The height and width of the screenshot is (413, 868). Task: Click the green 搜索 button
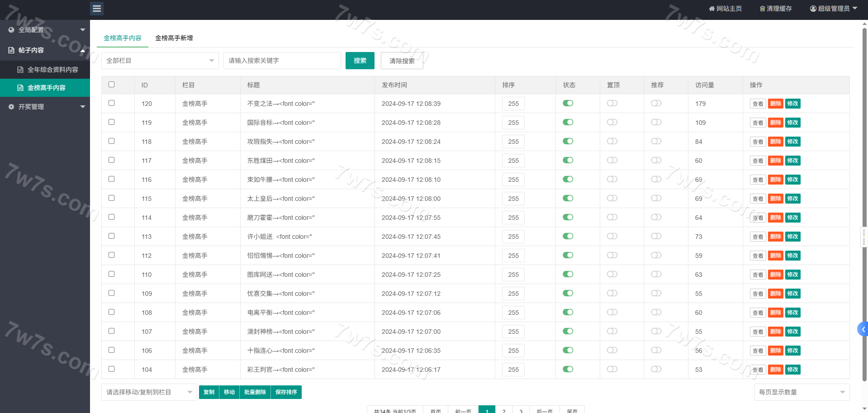[360, 61]
